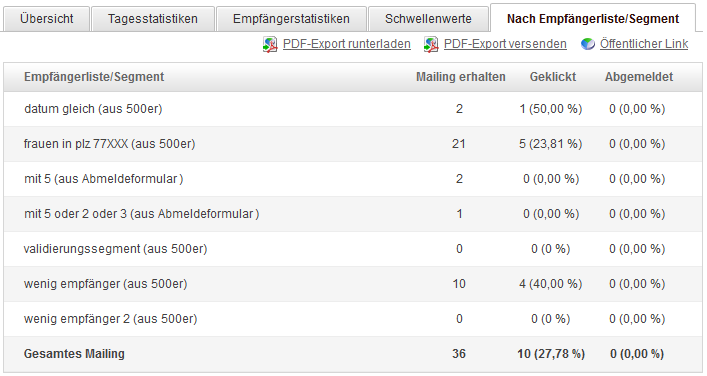This screenshot has height=376, width=707.
Task: Select the 'datum gleich (aus 500er)' row
Action: pyautogui.click(x=353, y=109)
